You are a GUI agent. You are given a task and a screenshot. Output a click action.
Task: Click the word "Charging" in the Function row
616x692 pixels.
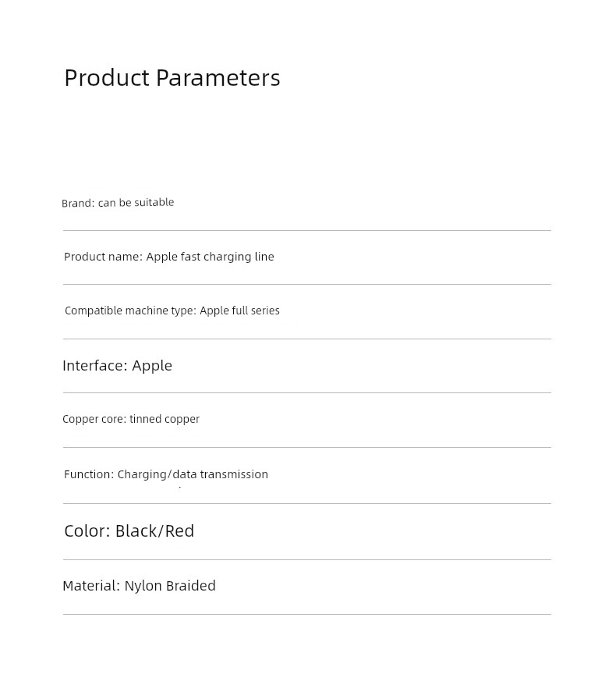click(x=142, y=474)
